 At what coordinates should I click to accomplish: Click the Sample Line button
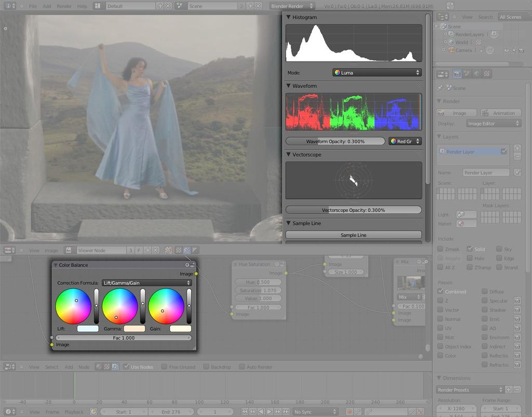click(x=353, y=235)
